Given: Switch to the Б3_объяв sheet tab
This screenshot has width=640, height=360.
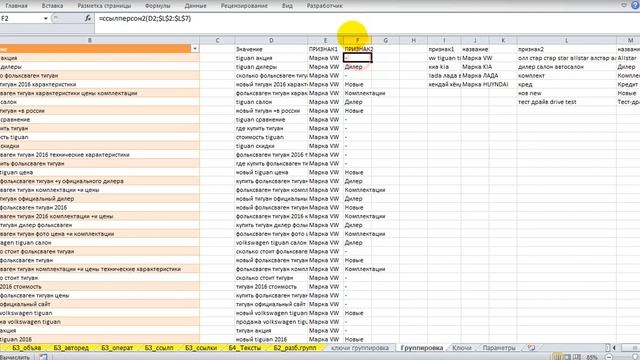Looking at the screenshot, I should pyautogui.click(x=27, y=348).
